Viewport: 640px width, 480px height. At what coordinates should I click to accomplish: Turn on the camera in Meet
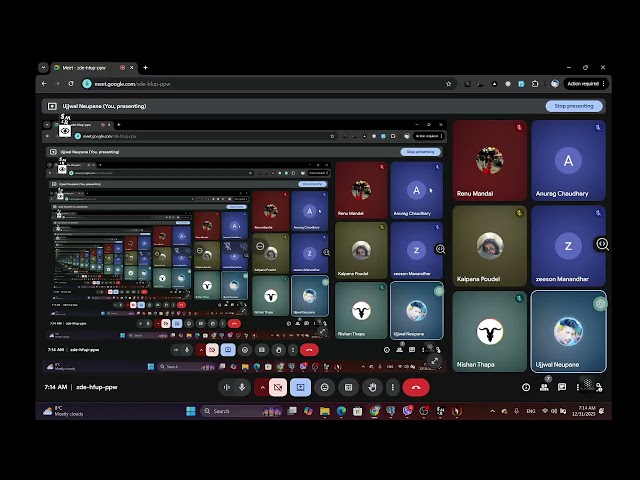[278, 387]
